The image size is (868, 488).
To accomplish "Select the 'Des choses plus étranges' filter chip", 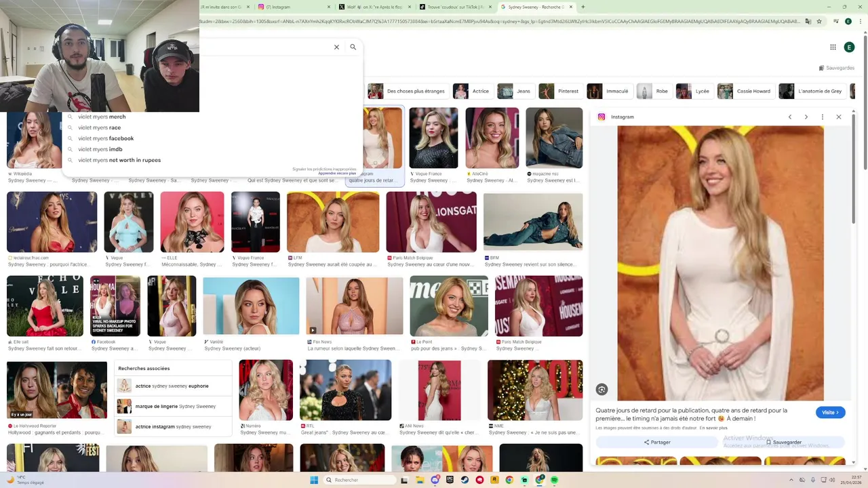I will (407, 91).
